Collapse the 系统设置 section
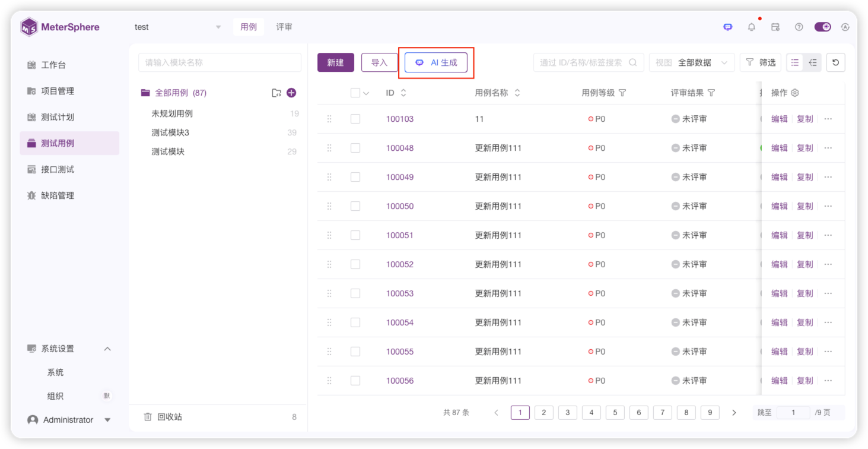Screen dimensions: 868x449 click(107, 349)
